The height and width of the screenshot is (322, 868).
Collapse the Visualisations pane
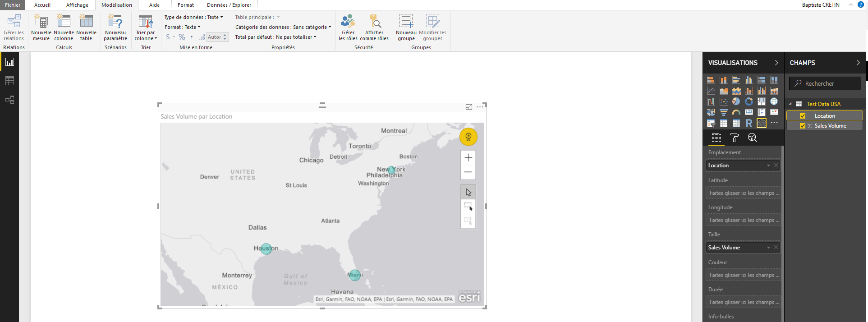coord(776,63)
